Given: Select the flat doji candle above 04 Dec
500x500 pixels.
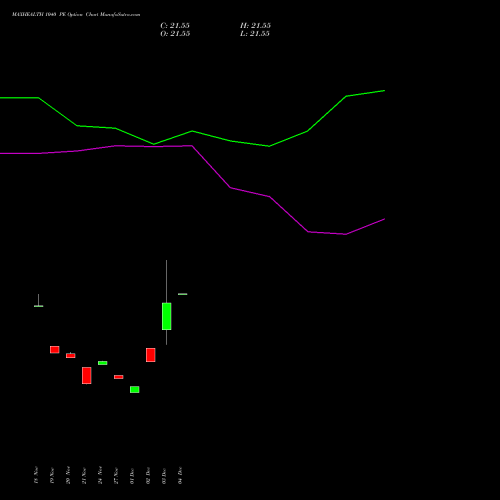Looking at the screenshot, I should (183, 294).
